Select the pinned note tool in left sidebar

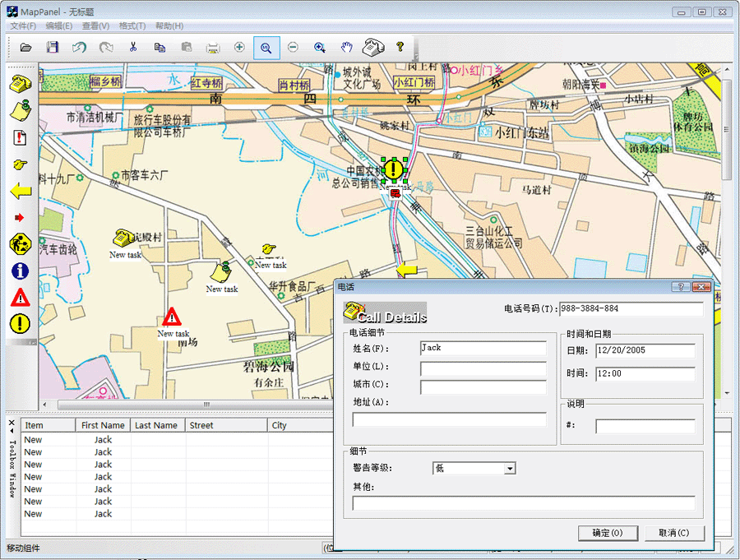tap(21, 110)
